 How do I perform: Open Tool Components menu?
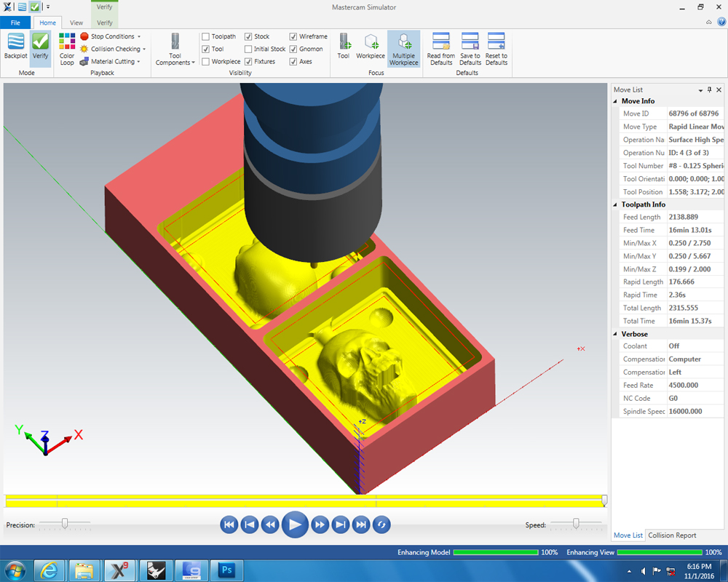pyautogui.click(x=175, y=49)
